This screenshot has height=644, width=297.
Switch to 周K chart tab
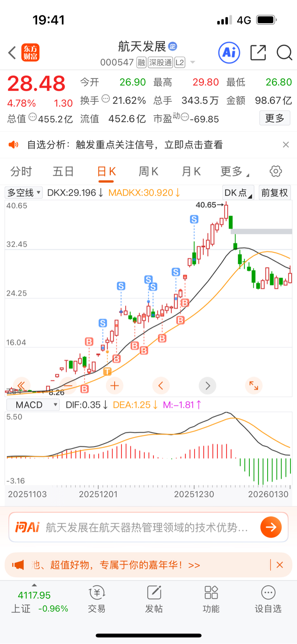tap(148, 171)
